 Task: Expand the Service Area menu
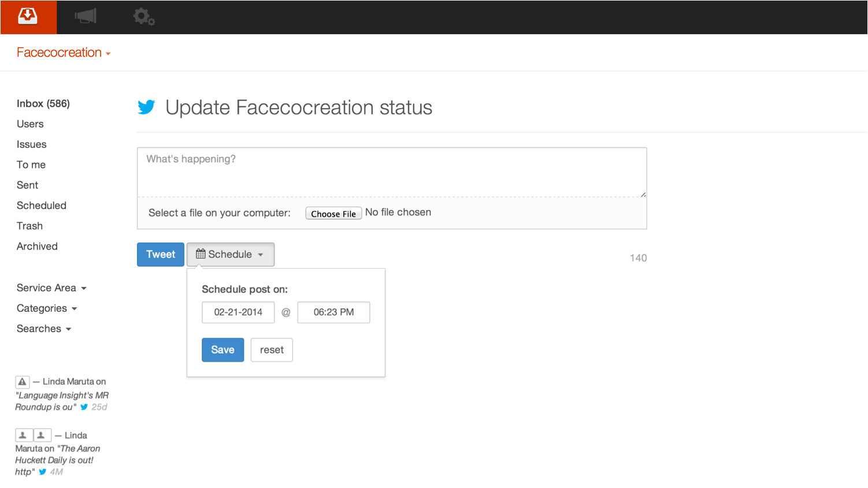51,288
